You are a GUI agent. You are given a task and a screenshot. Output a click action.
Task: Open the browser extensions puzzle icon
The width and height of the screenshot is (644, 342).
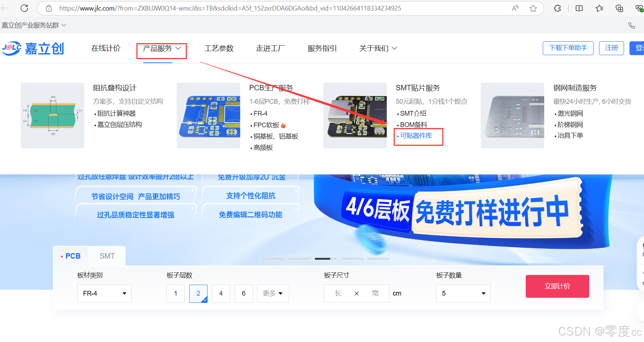tap(558, 8)
